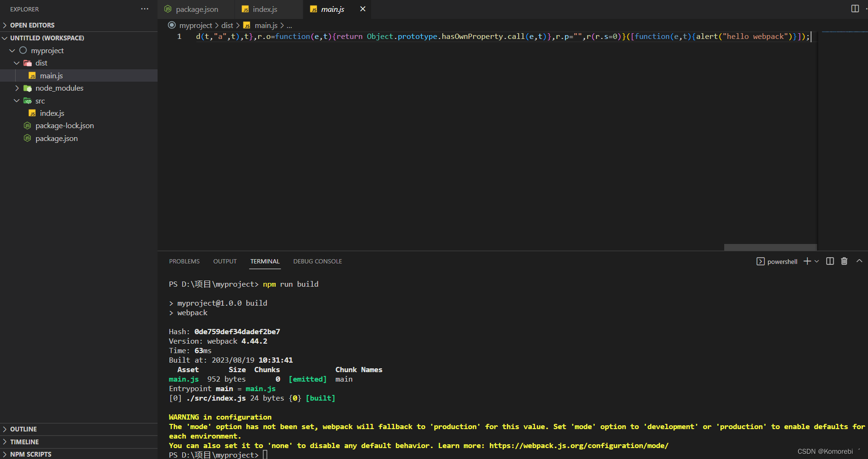868x459 pixels.
Task: Click the breadcrumb ellipsis symbol
Action: coord(289,26)
